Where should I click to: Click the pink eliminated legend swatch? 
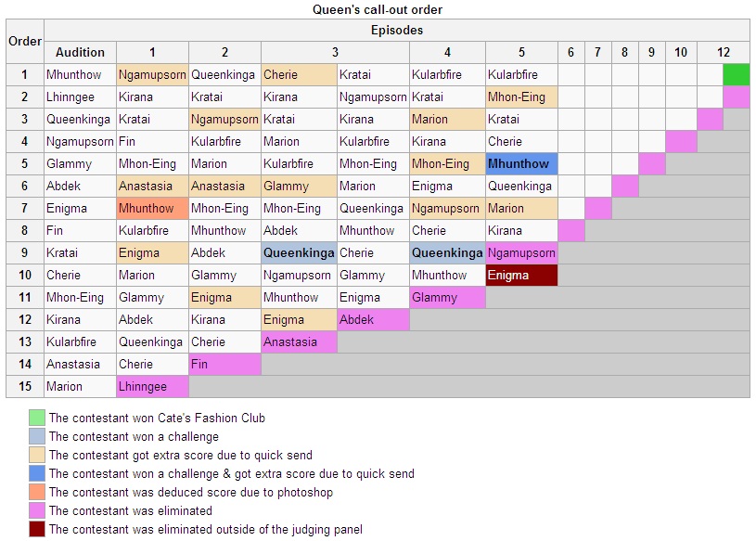coord(37,510)
